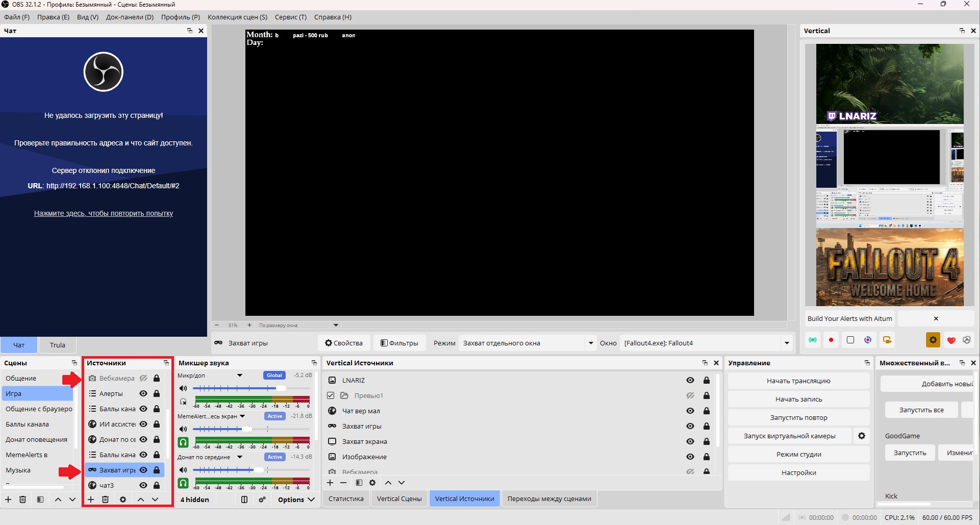Switch the audio mixer to vertical layout
Viewport: 980px width, 525px height.
[244, 499]
